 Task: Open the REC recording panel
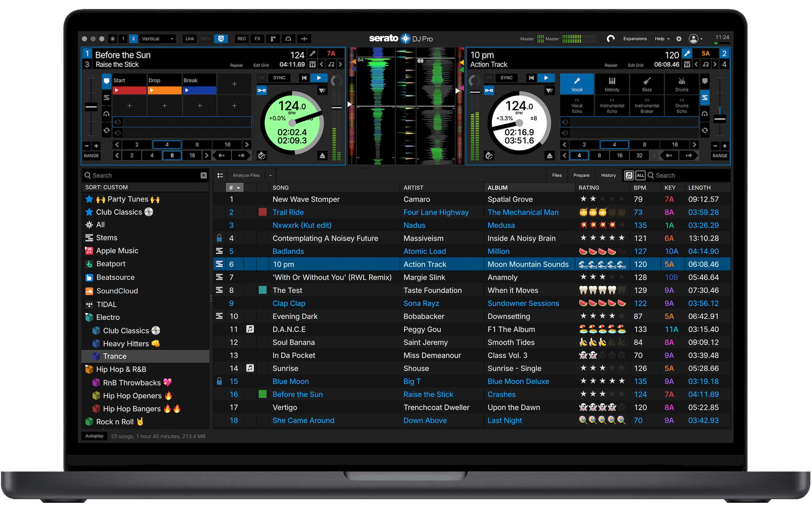pyautogui.click(x=241, y=39)
